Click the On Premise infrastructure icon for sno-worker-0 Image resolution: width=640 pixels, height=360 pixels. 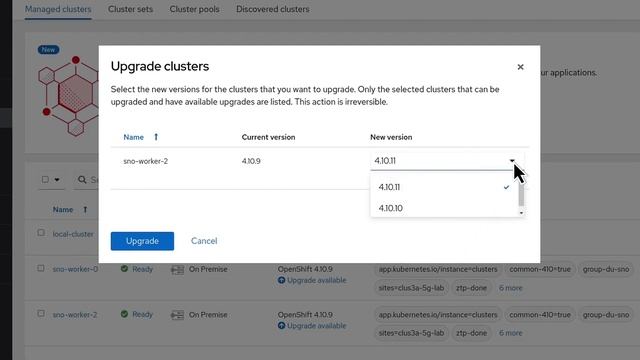point(177,269)
